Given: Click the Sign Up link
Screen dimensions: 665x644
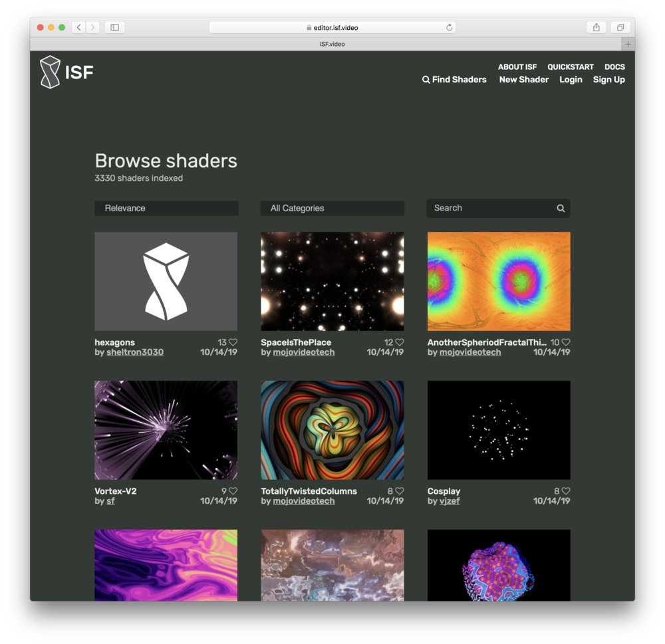Looking at the screenshot, I should 608,80.
